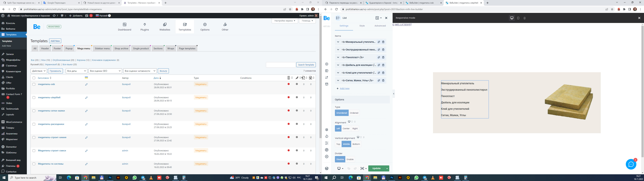Click the translation pencil for Megamenu-гк-системы

86,164
